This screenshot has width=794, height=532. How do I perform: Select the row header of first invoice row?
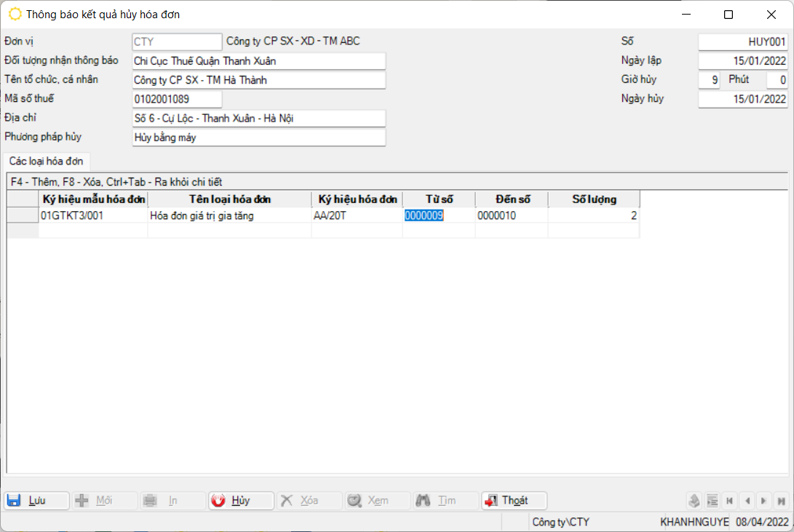coord(22,215)
